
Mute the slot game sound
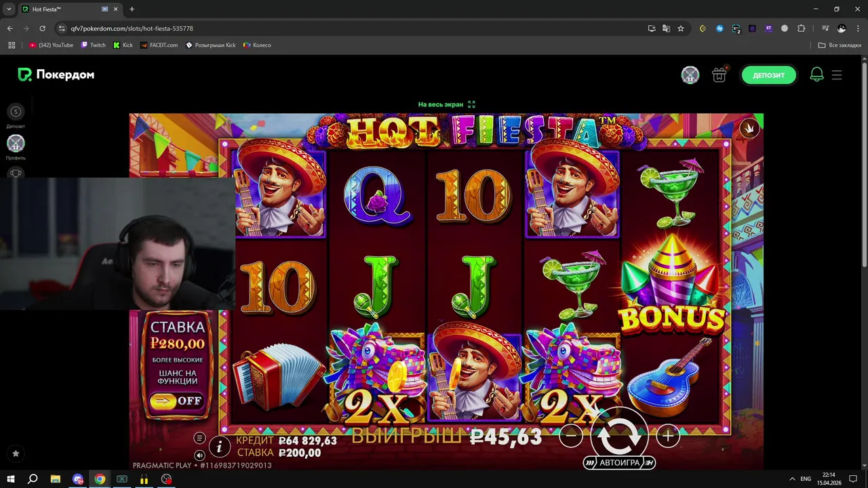(x=199, y=455)
